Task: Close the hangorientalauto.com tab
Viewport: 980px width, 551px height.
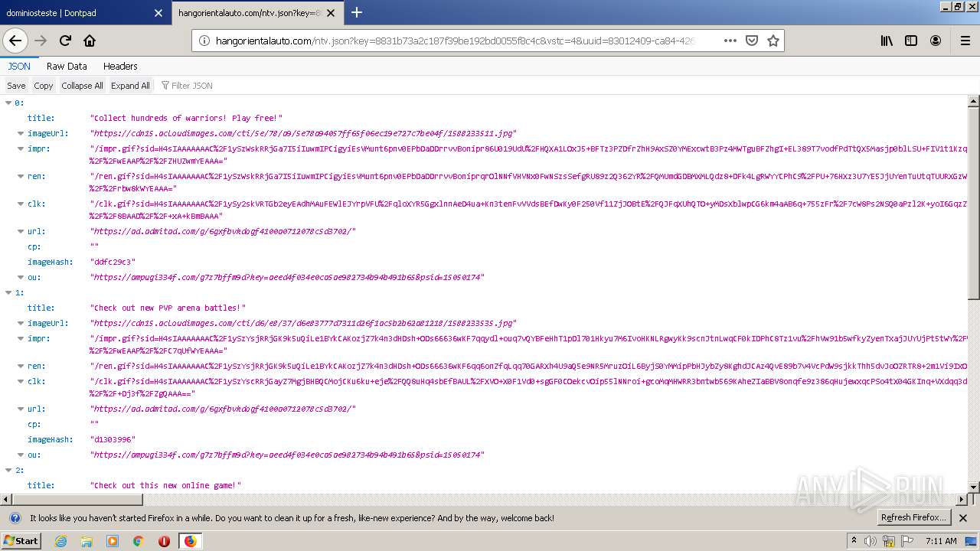Action: tap(332, 13)
